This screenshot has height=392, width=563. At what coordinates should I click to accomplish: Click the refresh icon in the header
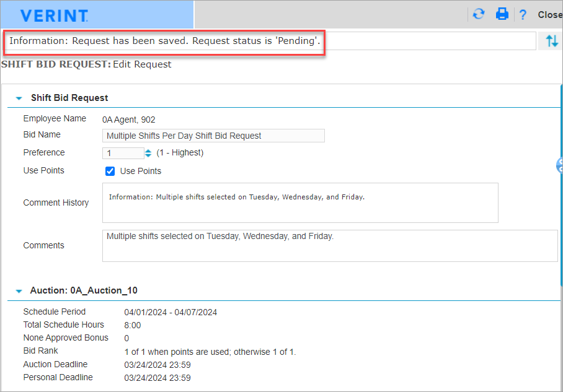(478, 14)
